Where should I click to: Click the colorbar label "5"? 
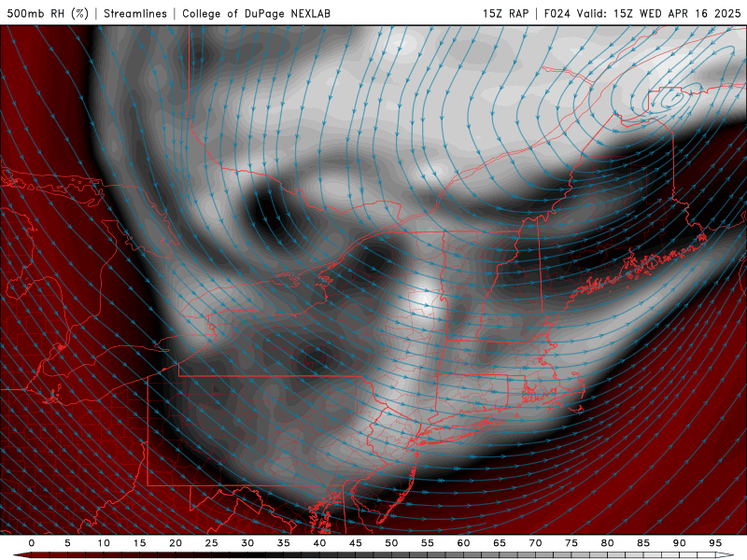[67, 543]
